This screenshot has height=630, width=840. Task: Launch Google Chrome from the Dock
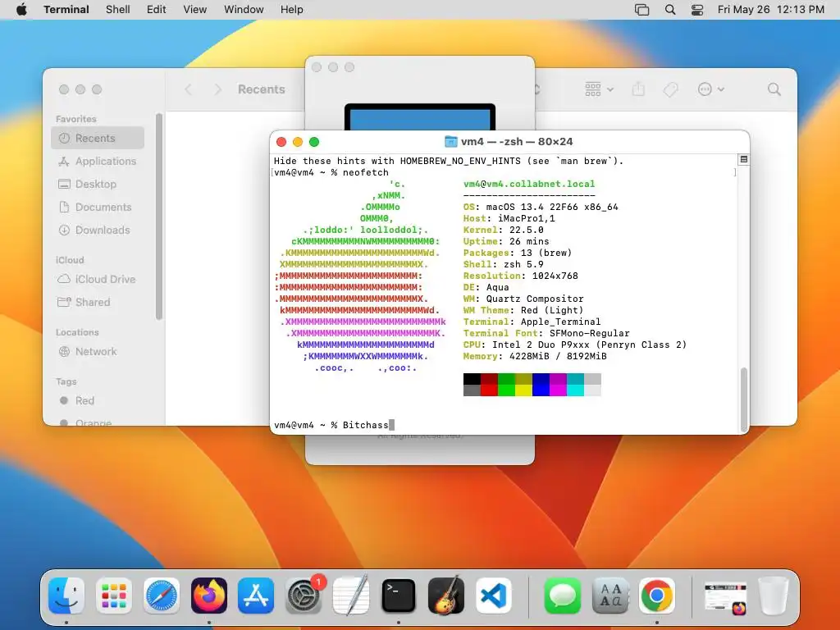[x=657, y=596]
